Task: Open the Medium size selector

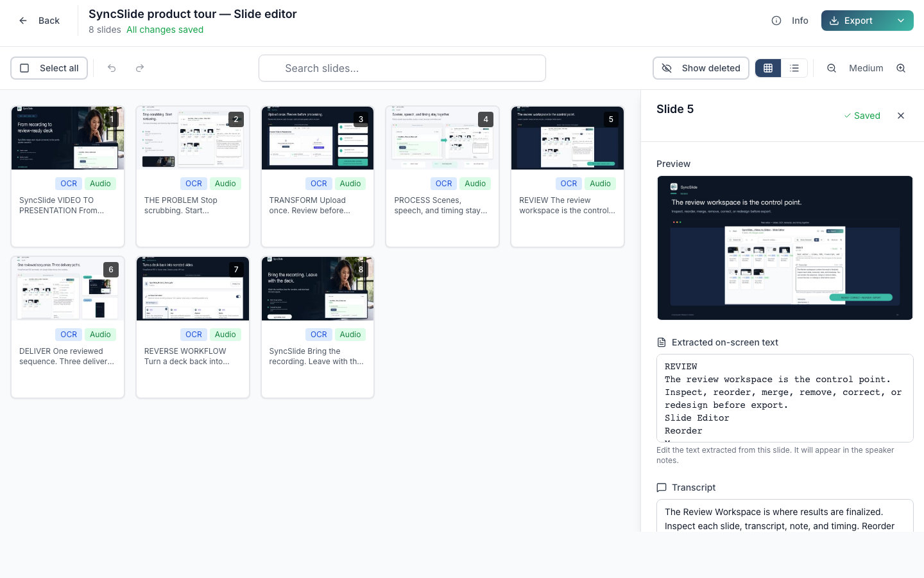Action: click(866, 68)
